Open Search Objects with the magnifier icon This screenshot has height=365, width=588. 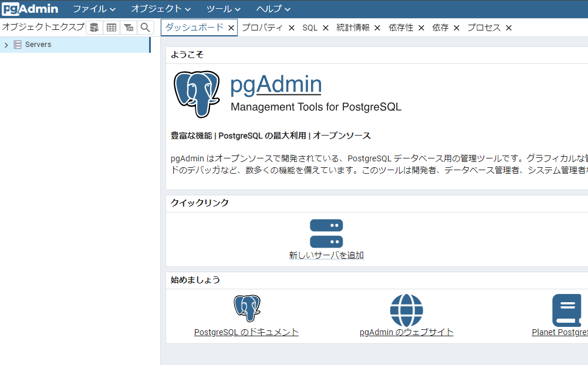145,27
